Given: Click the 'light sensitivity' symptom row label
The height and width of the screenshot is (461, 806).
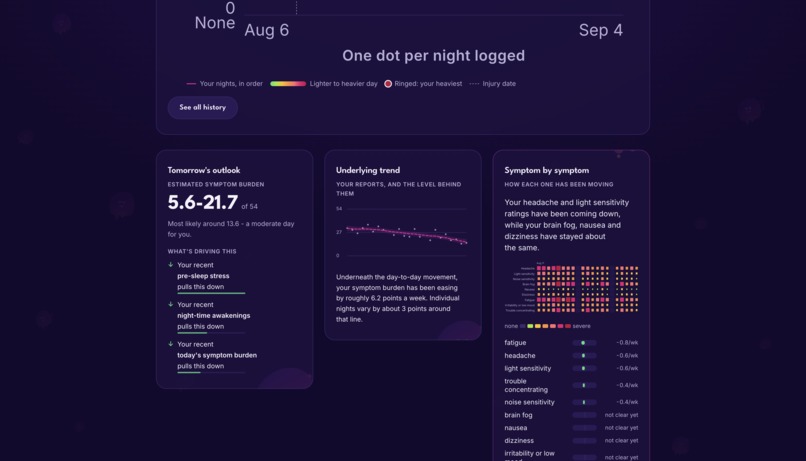Looking at the screenshot, I should pyautogui.click(x=527, y=368).
